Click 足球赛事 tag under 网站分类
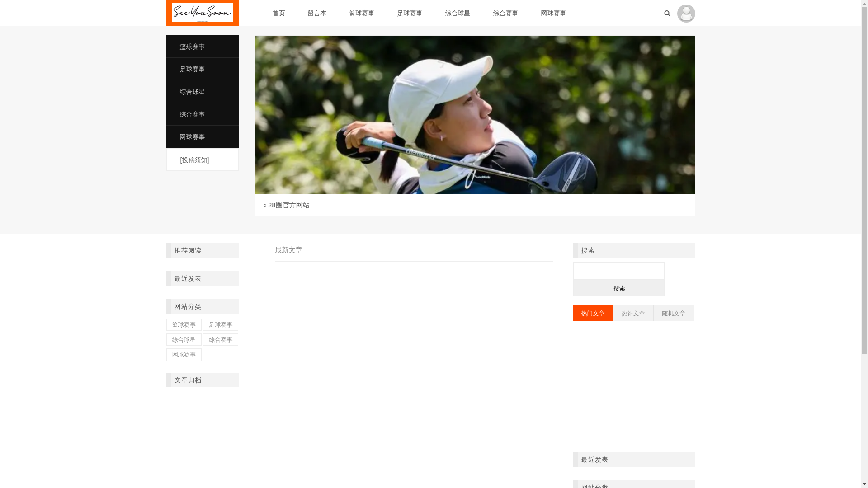The image size is (868, 488). point(221,324)
